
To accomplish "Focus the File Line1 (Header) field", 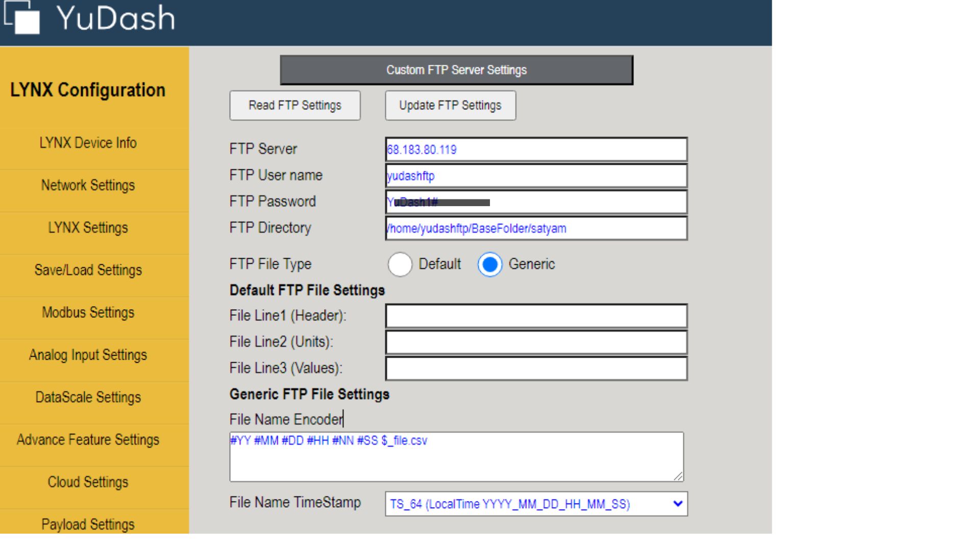I will 536,316.
